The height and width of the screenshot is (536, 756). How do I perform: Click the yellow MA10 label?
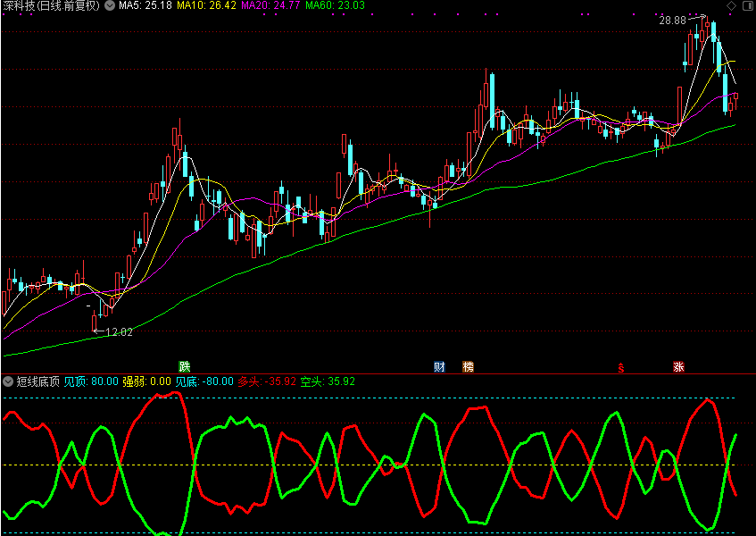[x=206, y=6]
